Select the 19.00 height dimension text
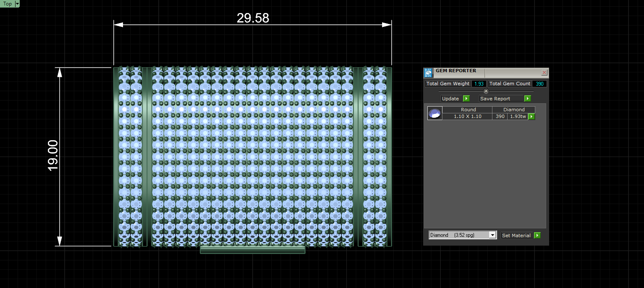The width and height of the screenshot is (644, 288). (53, 156)
